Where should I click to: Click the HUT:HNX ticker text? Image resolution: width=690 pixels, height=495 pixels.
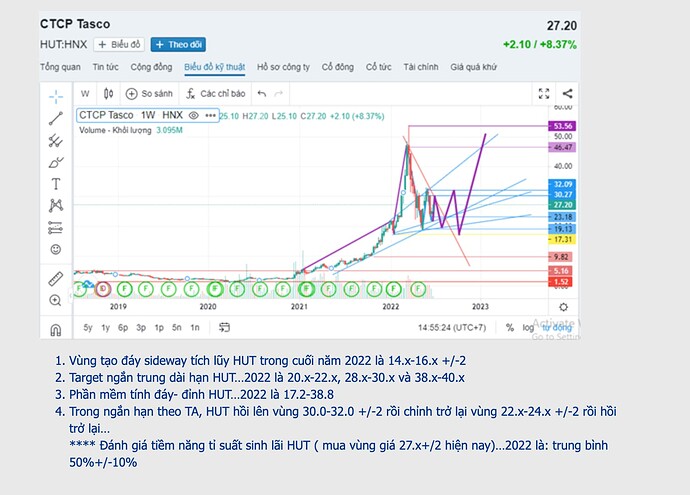pyautogui.click(x=64, y=44)
